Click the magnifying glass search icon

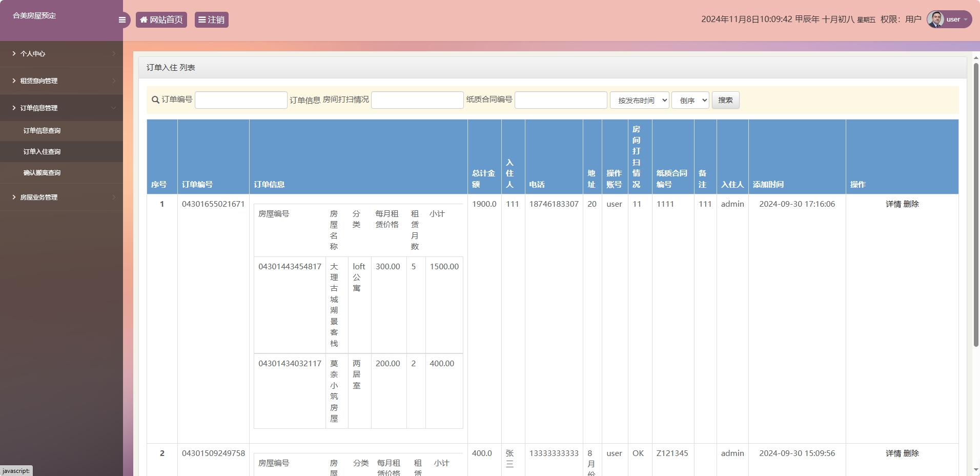[x=154, y=100]
